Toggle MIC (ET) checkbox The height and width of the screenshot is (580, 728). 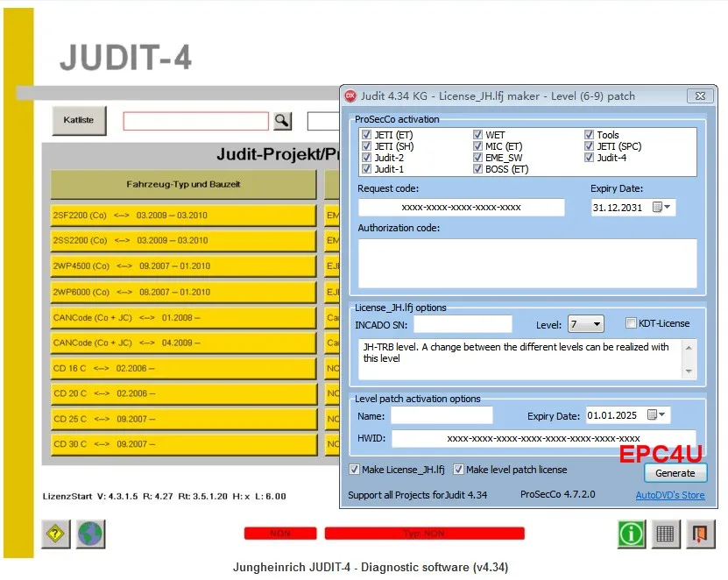click(x=477, y=146)
